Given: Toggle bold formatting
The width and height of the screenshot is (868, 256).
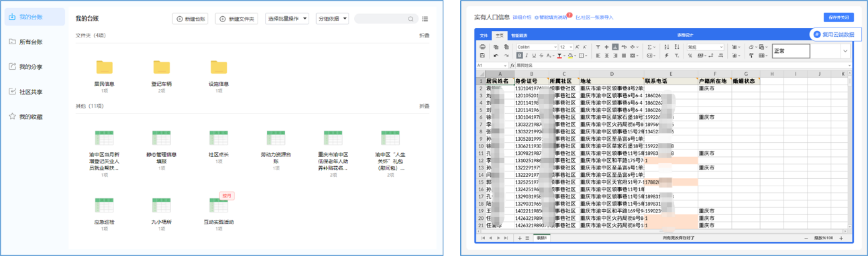Looking at the screenshot, I should coord(520,56).
